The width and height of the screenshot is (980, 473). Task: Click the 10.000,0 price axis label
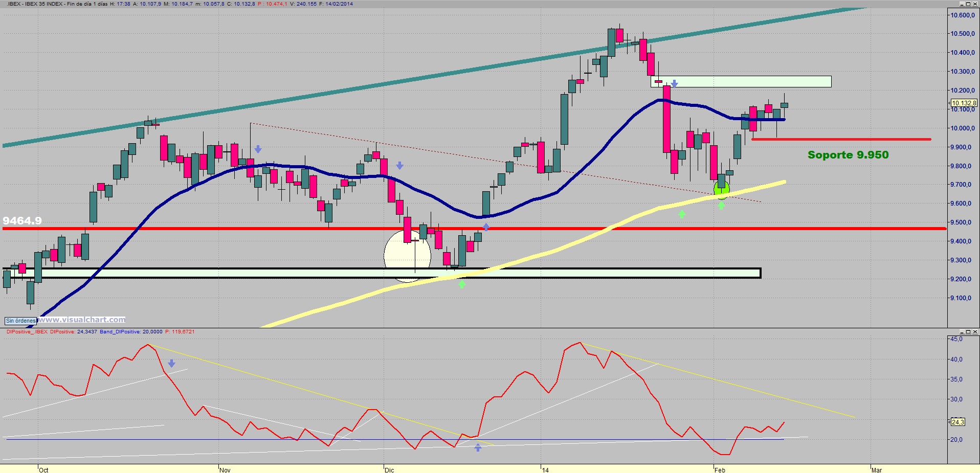point(963,128)
